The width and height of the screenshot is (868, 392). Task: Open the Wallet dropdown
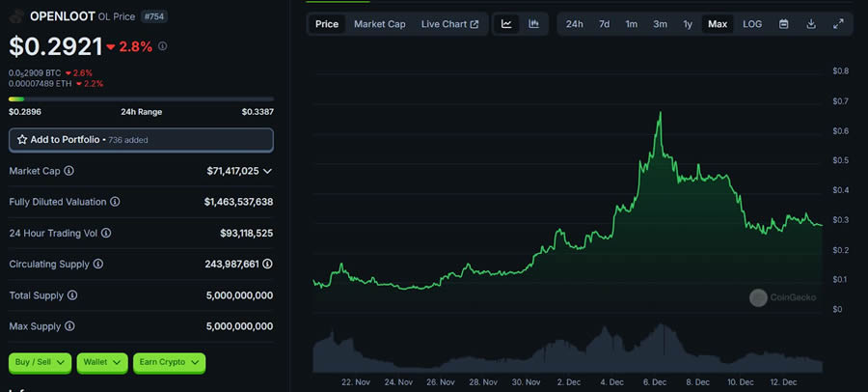[102, 362]
